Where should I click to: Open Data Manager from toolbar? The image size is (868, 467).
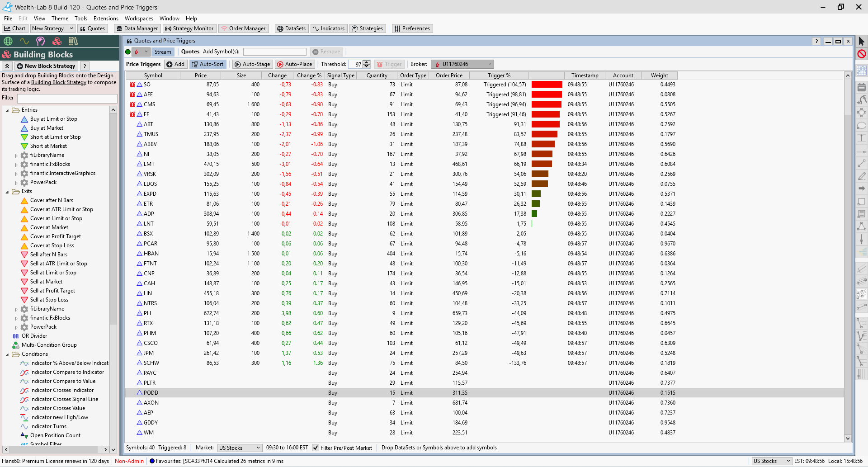(137, 28)
